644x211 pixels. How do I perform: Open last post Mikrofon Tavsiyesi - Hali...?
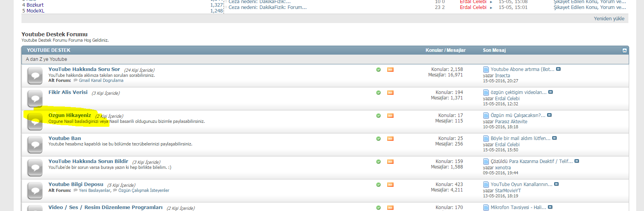click(519, 207)
